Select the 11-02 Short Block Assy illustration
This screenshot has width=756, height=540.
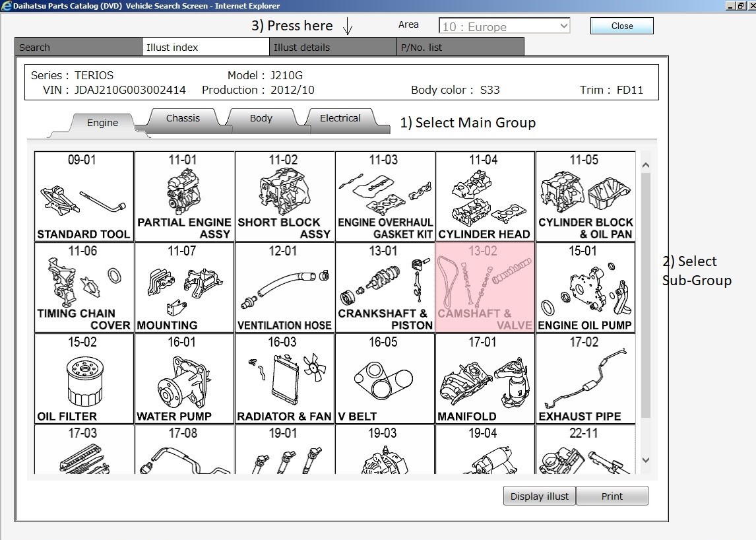click(284, 197)
